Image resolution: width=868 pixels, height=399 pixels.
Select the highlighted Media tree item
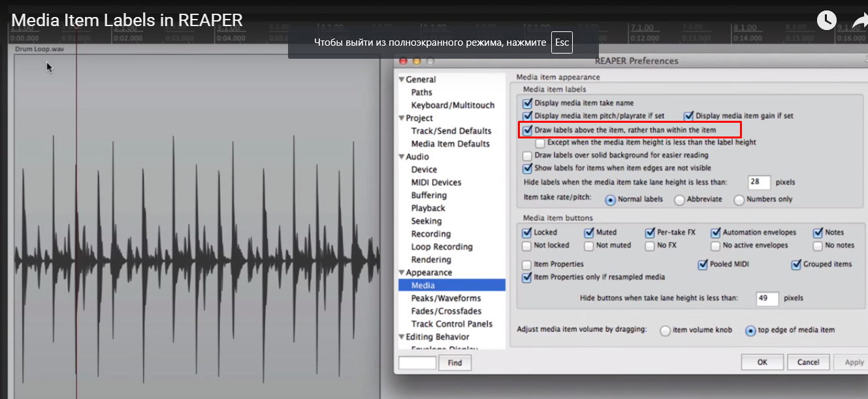[x=452, y=285]
